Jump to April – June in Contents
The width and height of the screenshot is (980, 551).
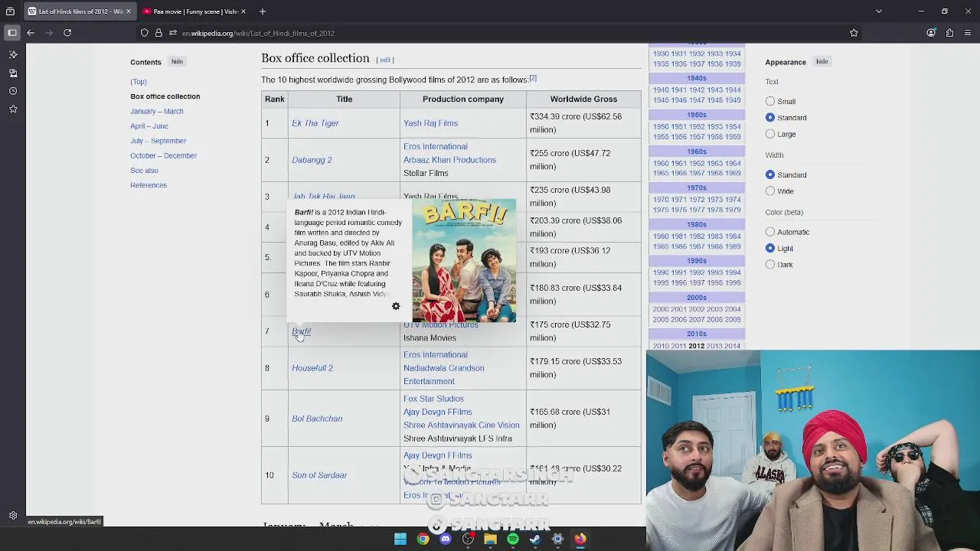coord(149,126)
